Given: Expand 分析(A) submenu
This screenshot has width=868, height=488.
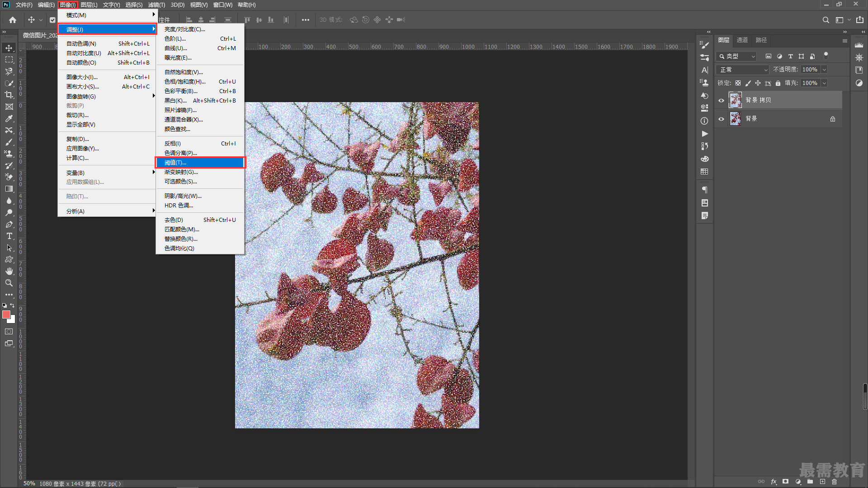Looking at the screenshot, I should click(x=107, y=211).
